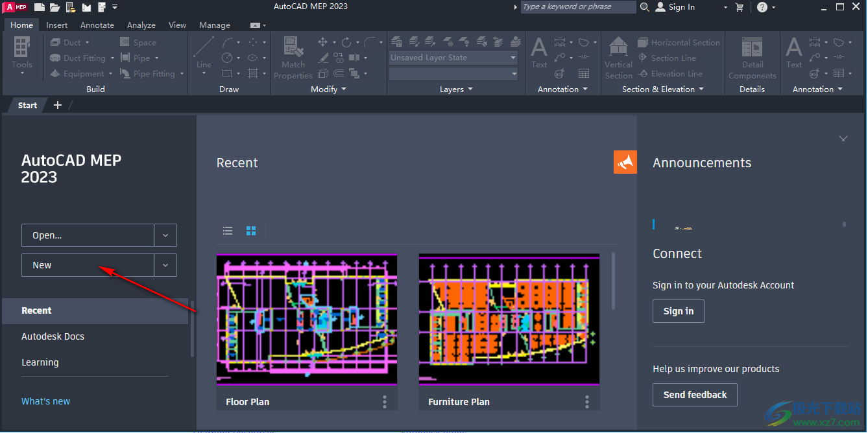This screenshot has height=433, width=868.
Task: Click the Vertical Section tool
Action: pyautogui.click(x=618, y=58)
